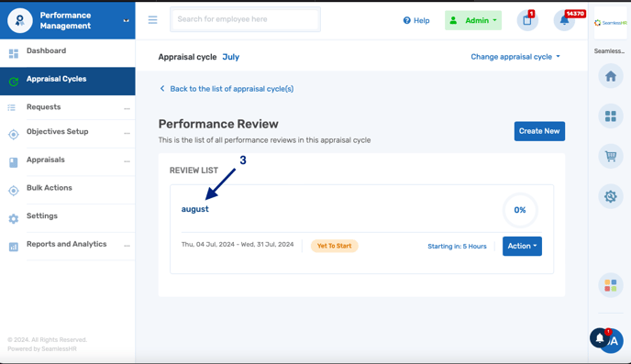Open the modules grid icon in right rail

[x=611, y=116]
